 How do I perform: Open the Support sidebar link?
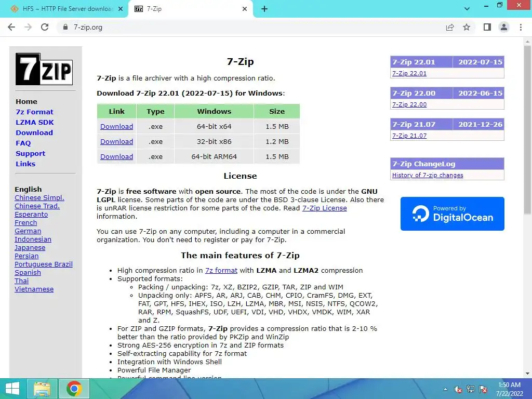[30, 153]
